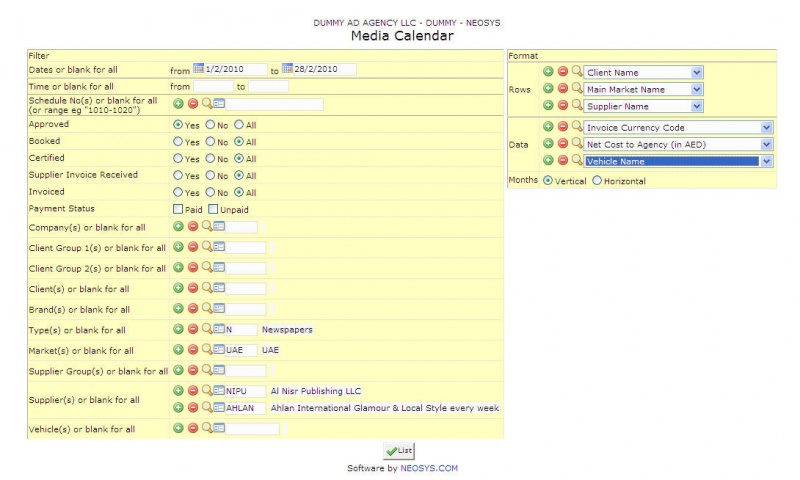Remove Schedule No row with red minus
The image size is (800, 480).
[193, 104]
